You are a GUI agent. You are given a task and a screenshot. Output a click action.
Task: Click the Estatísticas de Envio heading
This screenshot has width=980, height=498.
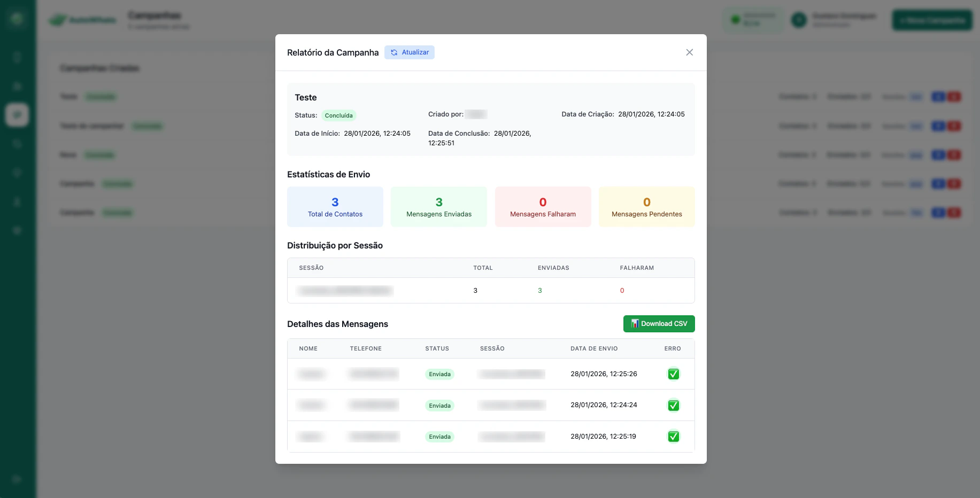pos(328,174)
